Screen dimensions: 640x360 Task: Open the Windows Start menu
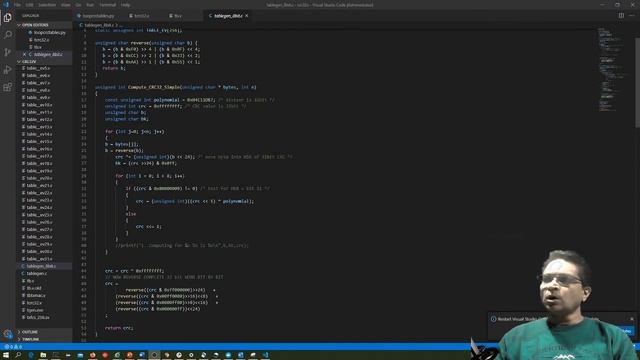click(6, 355)
